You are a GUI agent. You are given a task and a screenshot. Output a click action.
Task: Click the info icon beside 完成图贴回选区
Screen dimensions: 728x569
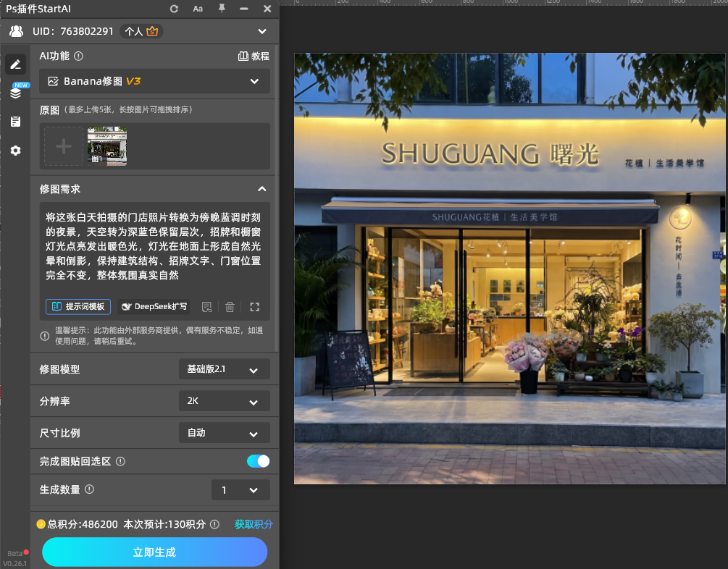pyautogui.click(x=120, y=461)
